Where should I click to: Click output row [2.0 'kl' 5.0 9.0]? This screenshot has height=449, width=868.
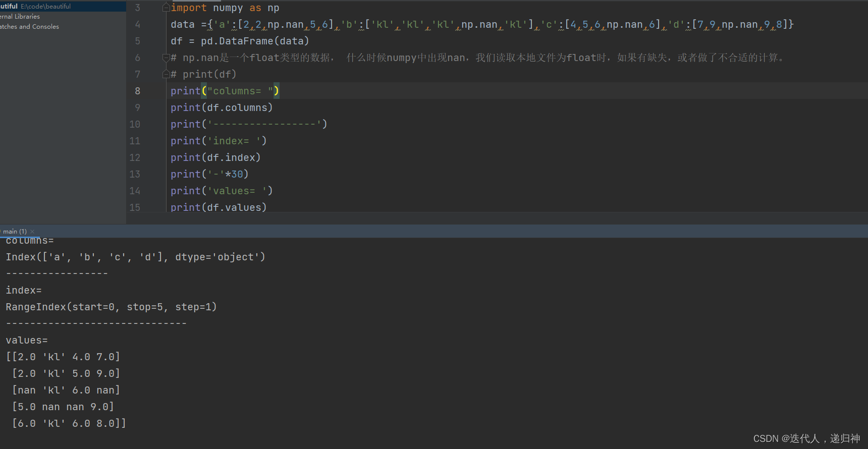point(66,373)
